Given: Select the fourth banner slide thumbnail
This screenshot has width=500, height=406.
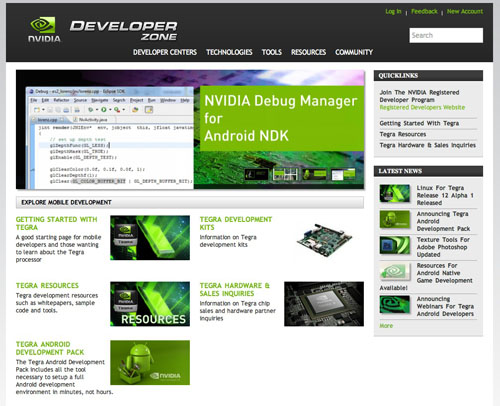Looking at the screenshot, I should [343, 174].
